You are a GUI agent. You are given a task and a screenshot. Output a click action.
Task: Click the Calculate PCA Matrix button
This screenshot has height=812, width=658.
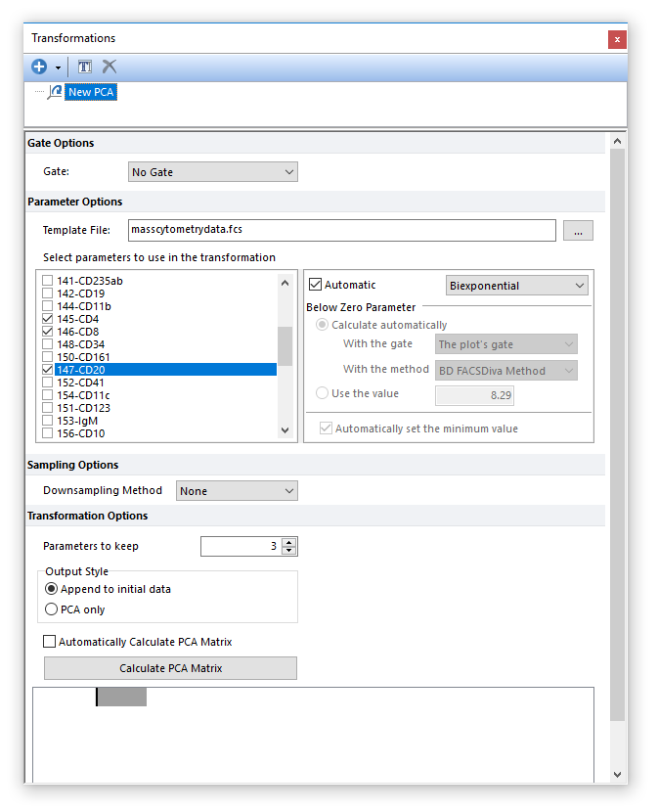tap(170, 668)
